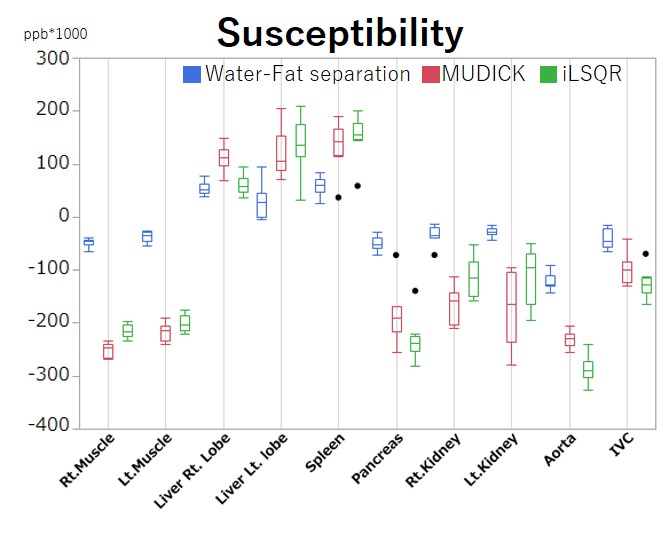Click the green iLSQR legend swatch
The image size is (669, 558).
click(x=548, y=74)
